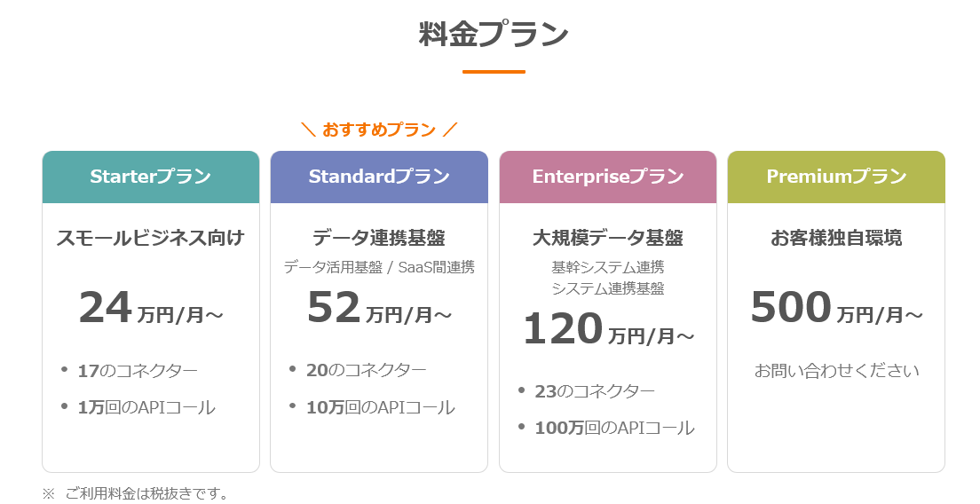Image resolution: width=980 pixels, height=504 pixels.
Task: Click the 17のコネクター list item
Action: point(138,371)
